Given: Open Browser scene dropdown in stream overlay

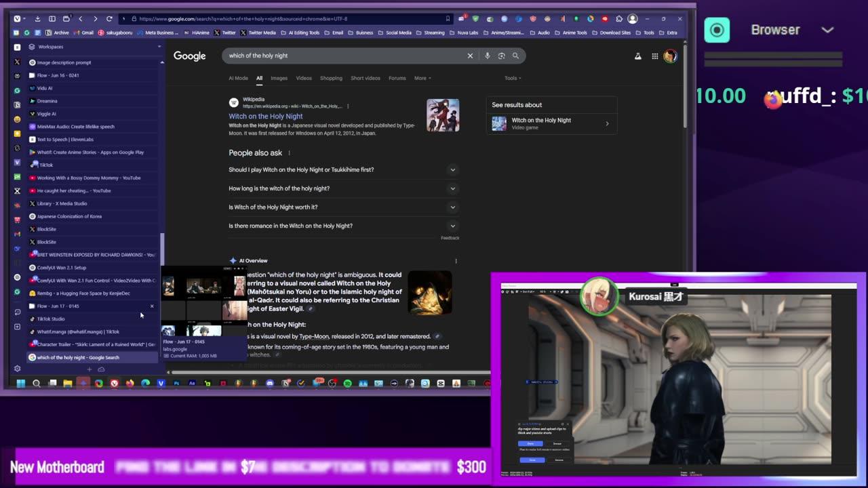Looking at the screenshot, I should coord(827,30).
